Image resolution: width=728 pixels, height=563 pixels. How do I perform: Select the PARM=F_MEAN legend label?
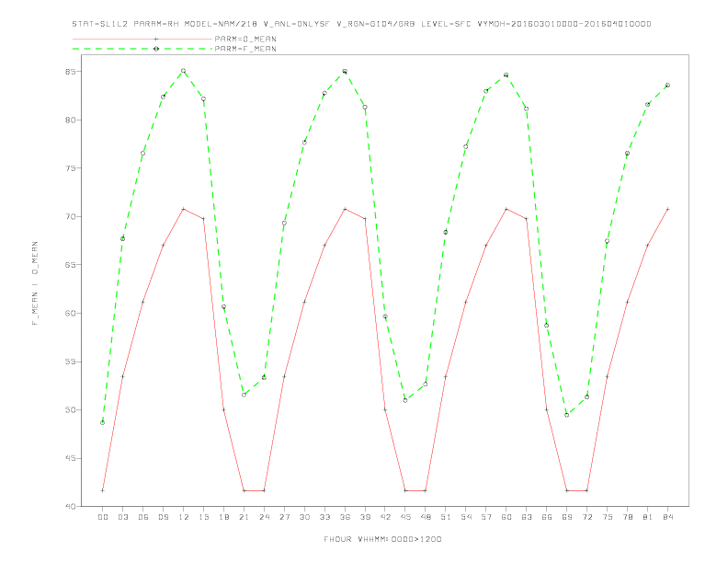[x=245, y=49]
